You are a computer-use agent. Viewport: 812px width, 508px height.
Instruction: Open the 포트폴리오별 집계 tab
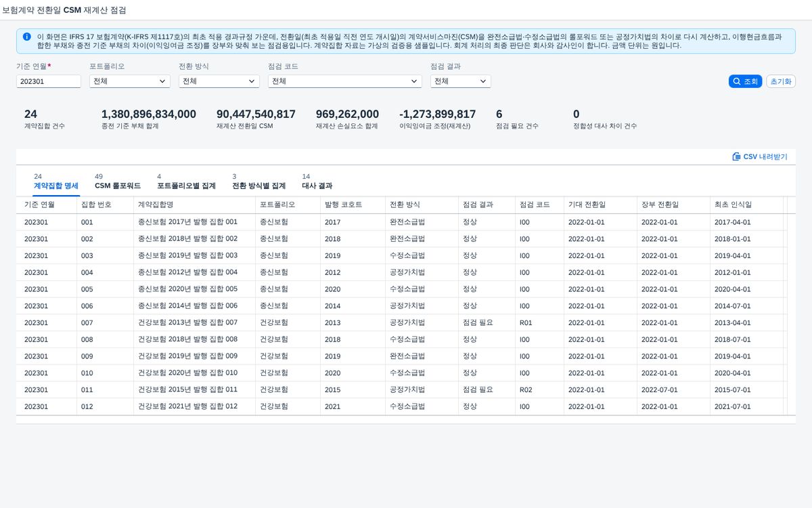tap(186, 182)
